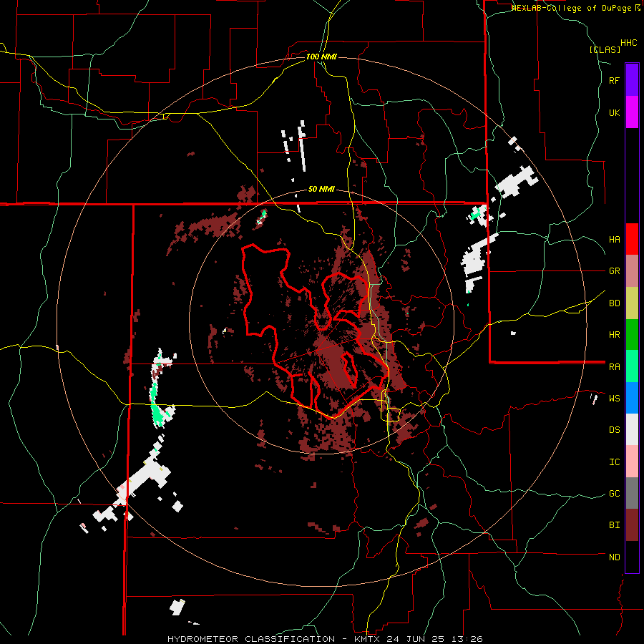Click the Hydrometeor Classification KMTX caption
Screen dimensions: 644x644
325,639
